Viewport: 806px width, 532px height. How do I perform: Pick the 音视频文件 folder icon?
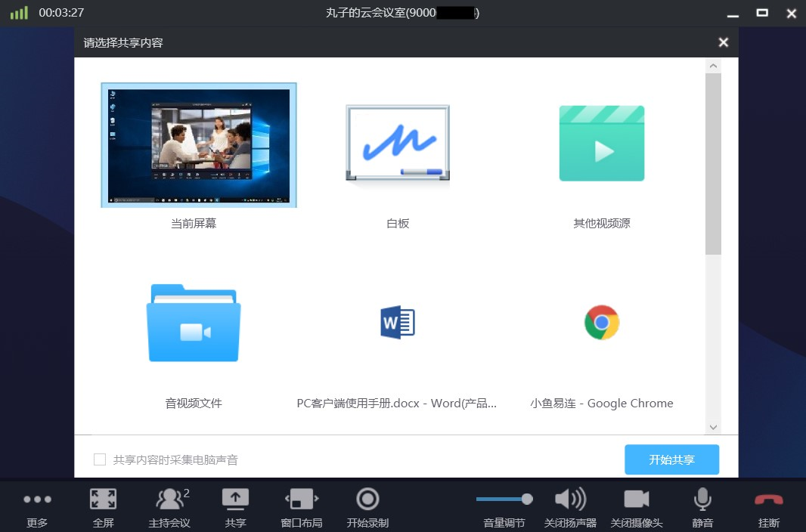click(194, 323)
